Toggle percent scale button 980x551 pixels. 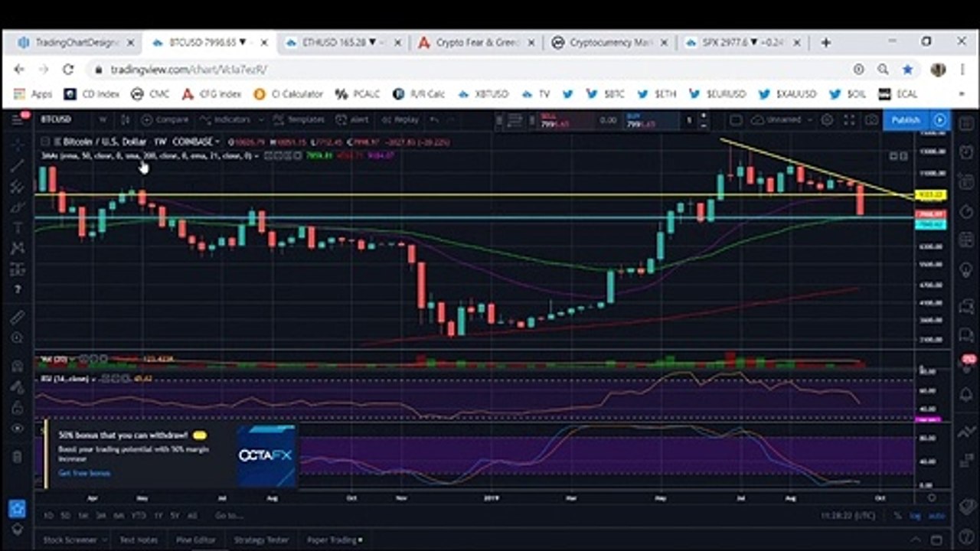[x=897, y=516]
